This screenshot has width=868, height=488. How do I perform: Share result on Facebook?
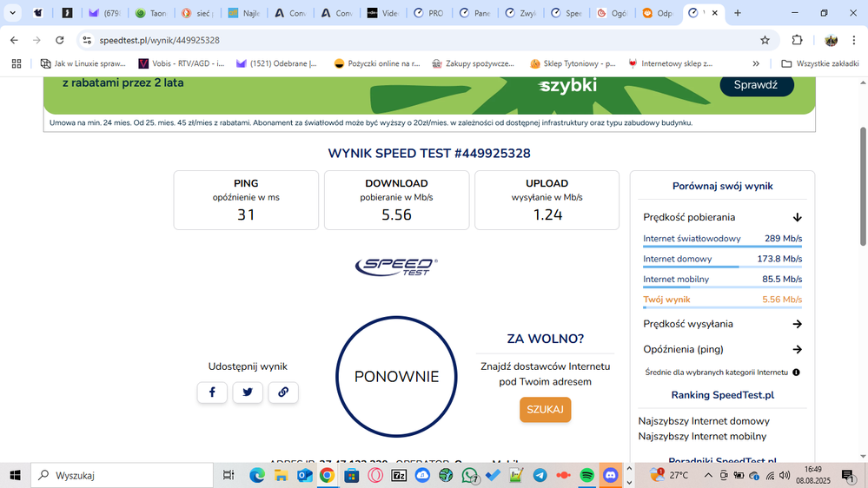212,392
